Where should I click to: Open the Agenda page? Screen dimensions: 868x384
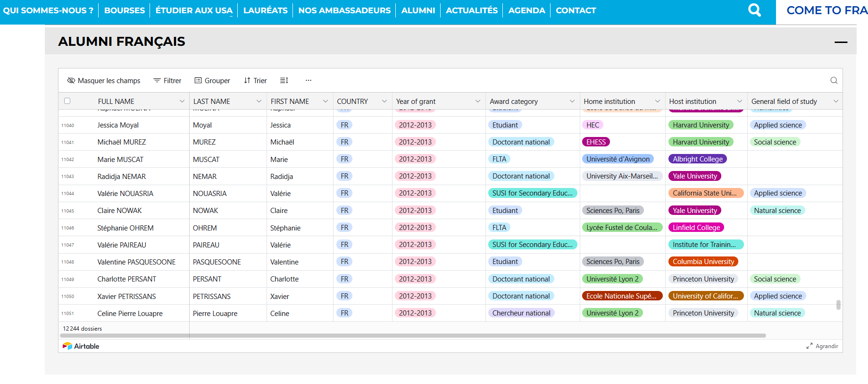[527, 10]
